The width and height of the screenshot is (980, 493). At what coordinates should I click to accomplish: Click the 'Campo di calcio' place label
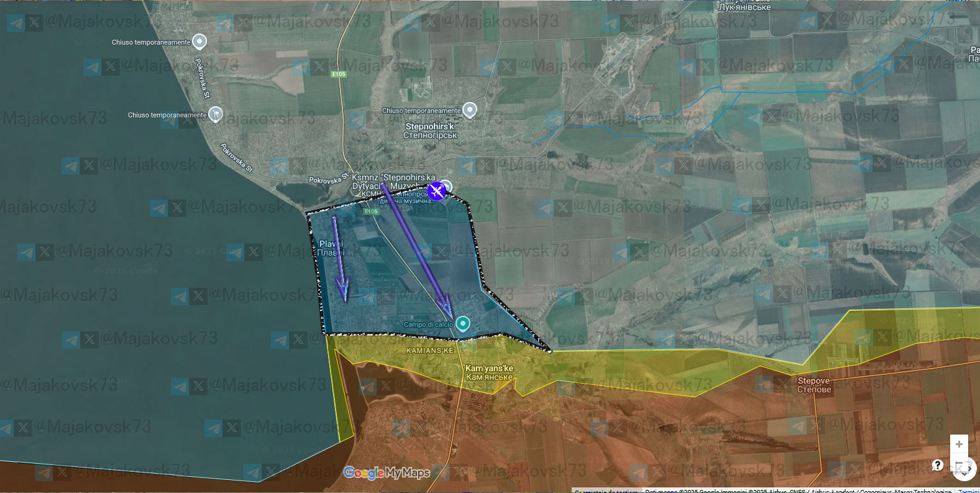(428, 325)
